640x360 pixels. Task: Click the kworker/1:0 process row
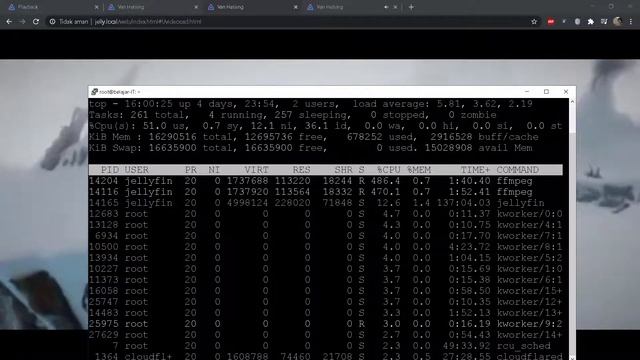point(325,269)
